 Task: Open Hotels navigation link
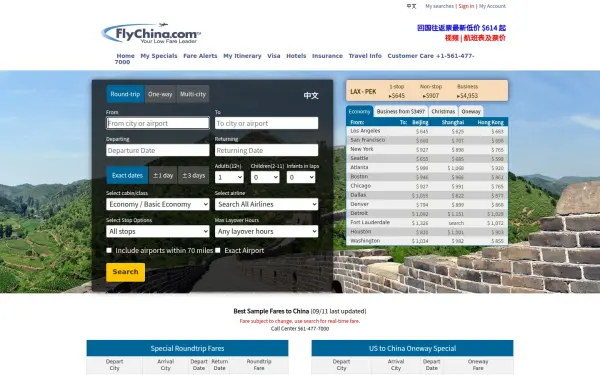(296, 56)
